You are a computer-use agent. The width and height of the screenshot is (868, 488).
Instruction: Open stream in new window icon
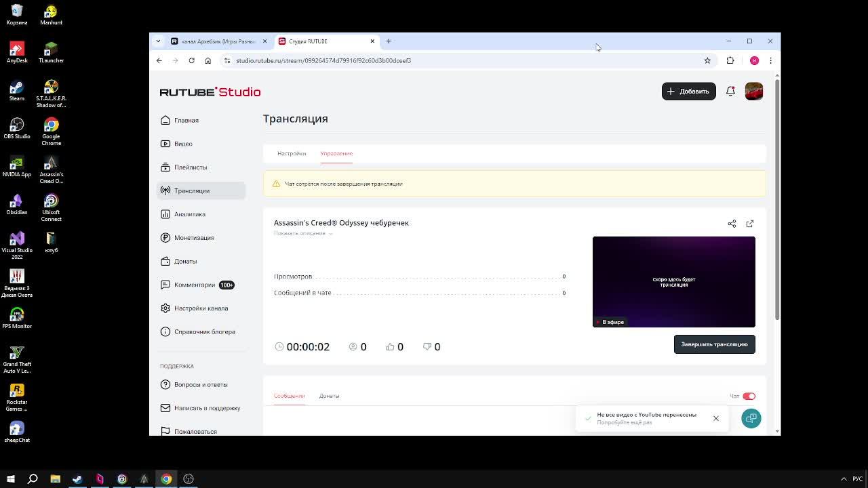749,224
